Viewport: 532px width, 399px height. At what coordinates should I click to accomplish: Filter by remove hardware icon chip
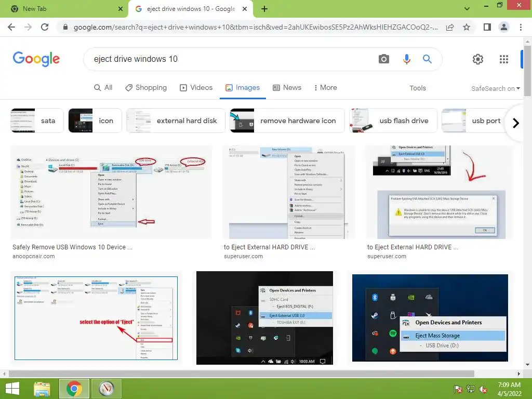[287, 121]
